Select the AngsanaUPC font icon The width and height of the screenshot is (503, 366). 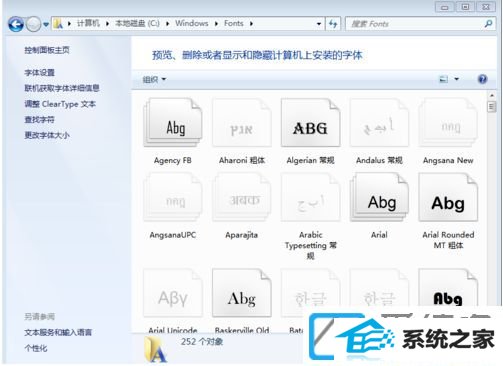(x=173, y=197)
